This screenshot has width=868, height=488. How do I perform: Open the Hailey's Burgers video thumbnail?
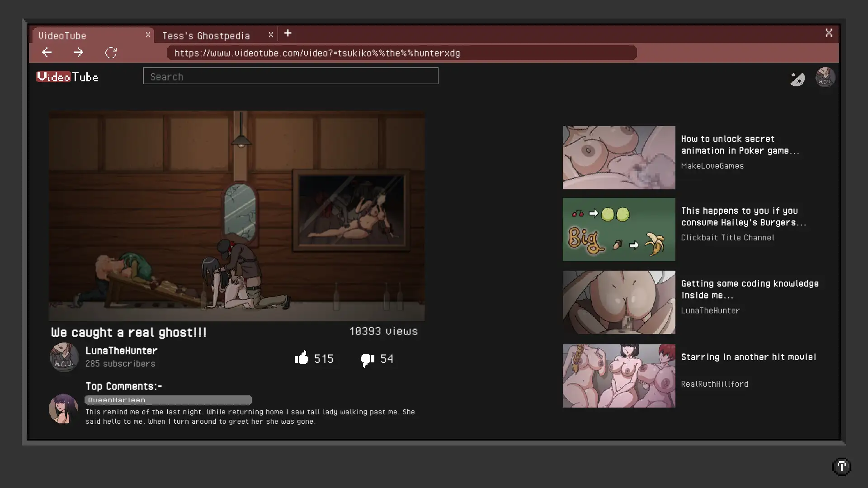tap(618, 230)
